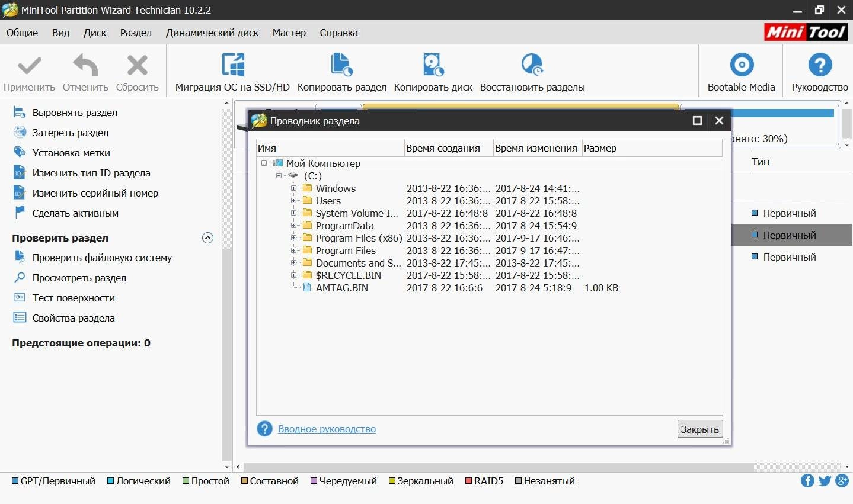Click the Apply (Применить) checkmark icon
Image resolution: width=853 pixels, height=504 pixels.
click(30, 65)
